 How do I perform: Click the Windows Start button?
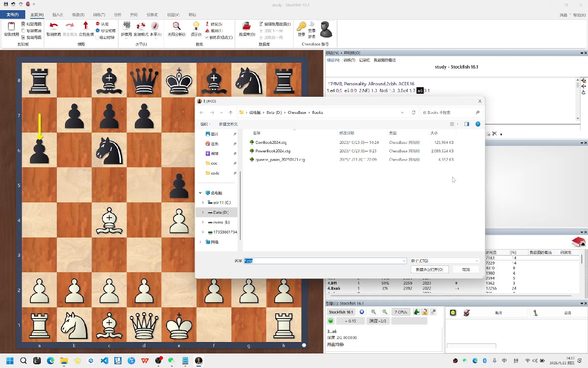tap(10, 361)
